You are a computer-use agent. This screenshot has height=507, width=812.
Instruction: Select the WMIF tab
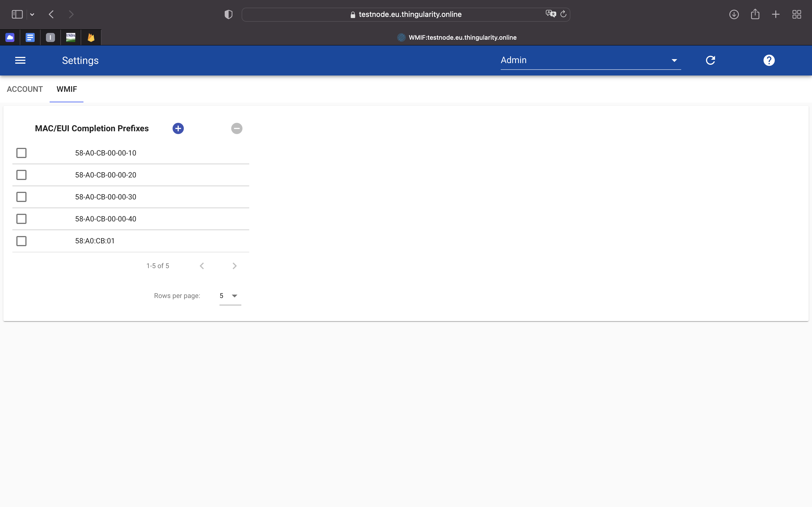pyautogui.click(x=67, y=89)
